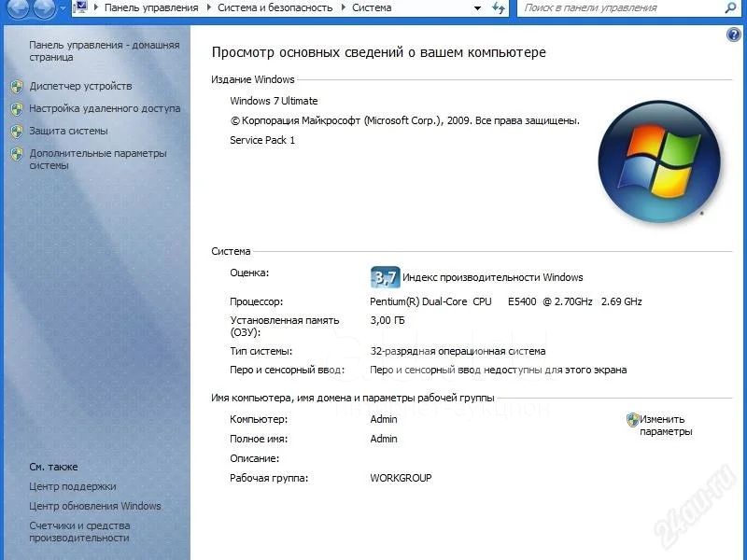The image size is (747, 560).
Task: Select the Service Pack 1 text
Action: 262,140
